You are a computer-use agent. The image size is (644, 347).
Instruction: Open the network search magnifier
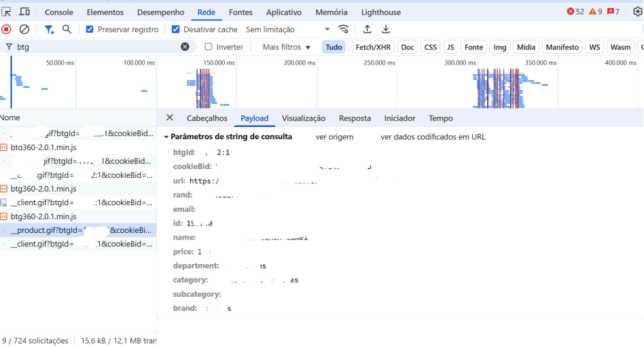[67, 29]
